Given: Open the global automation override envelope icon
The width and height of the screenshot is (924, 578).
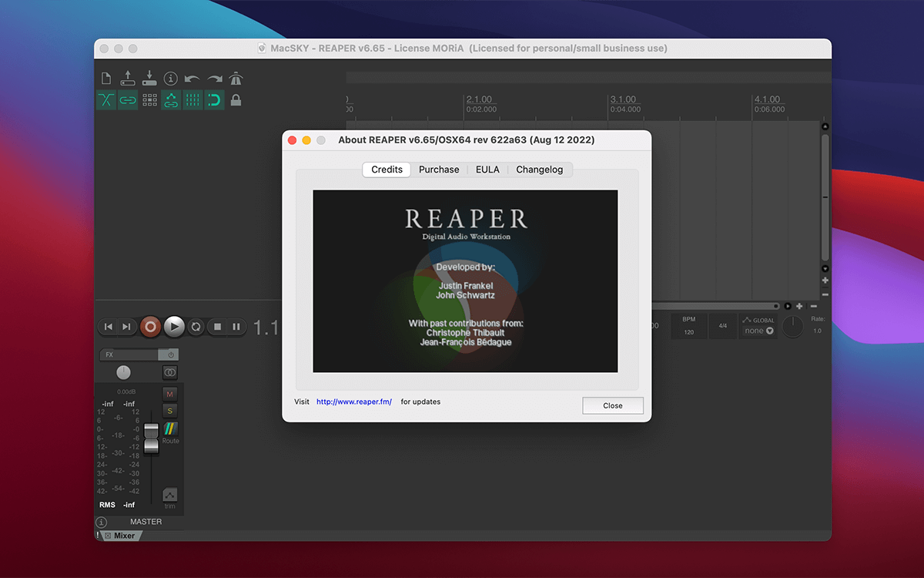Looking at the screenshot, I should (x=746, y=320).
